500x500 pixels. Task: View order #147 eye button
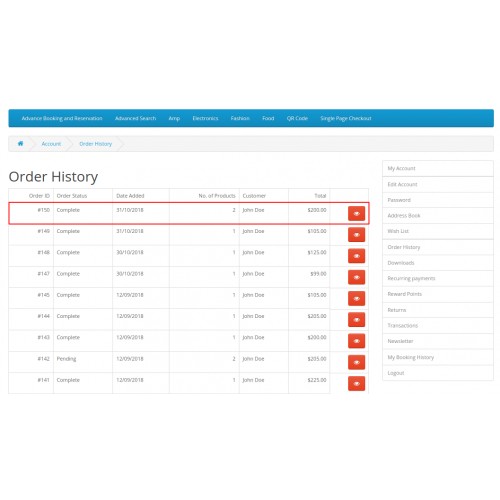pyautogui.click(x=356, y=277)
